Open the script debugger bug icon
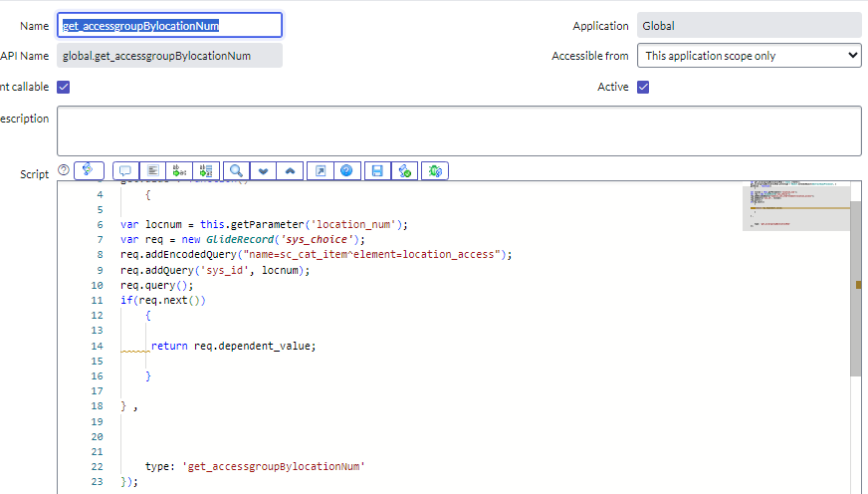The width and height of the screenshot is (868, 494). (435, 170)
